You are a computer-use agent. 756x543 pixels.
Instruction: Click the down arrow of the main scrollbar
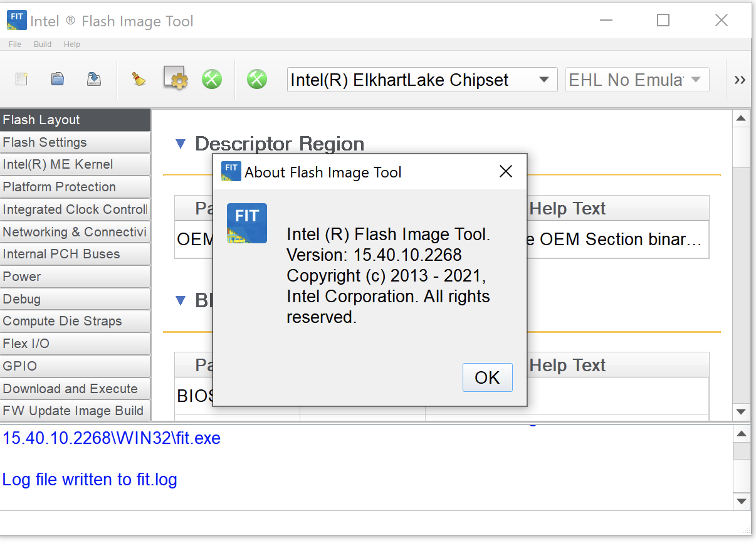point(741,412)
